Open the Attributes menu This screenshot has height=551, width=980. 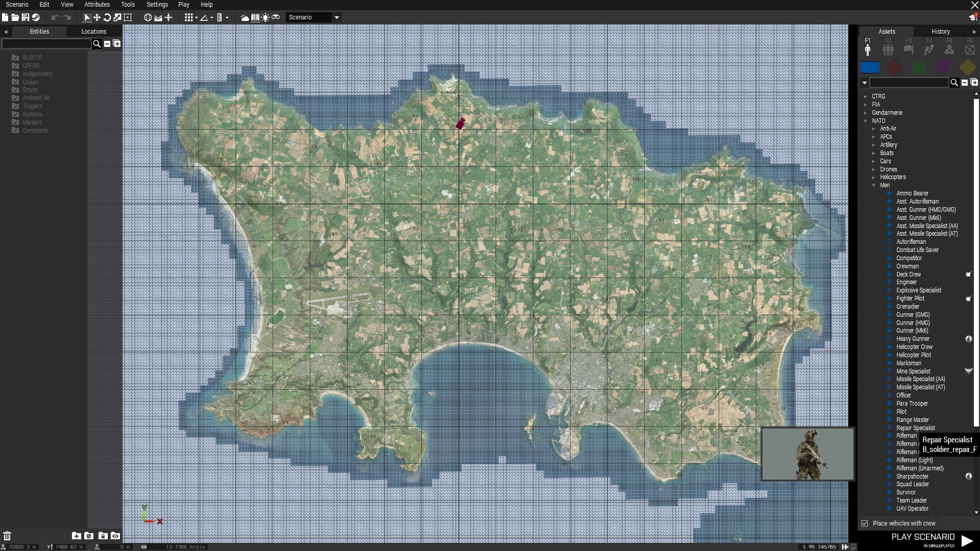pyautogui.click(x=97, y=5)
